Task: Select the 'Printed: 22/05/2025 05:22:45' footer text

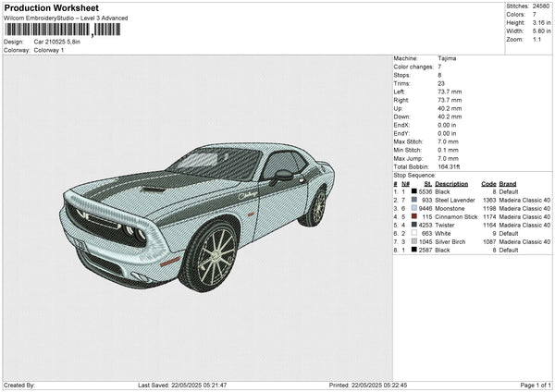Action: [368, 385]
